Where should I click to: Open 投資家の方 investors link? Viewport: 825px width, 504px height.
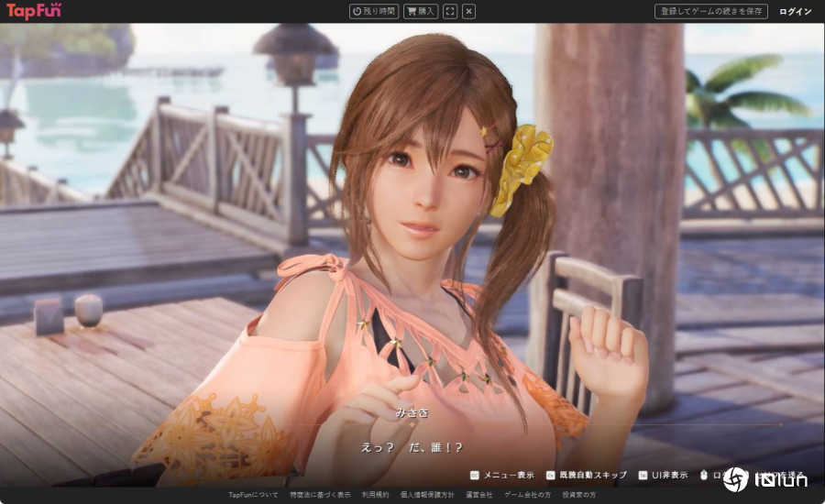pos(578,495)
